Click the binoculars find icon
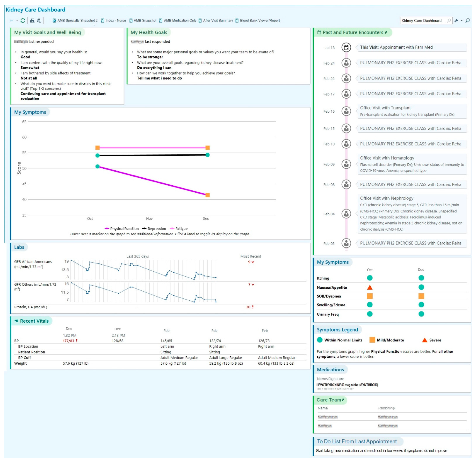This screenshot has width=476, height=462. point(32,21)
